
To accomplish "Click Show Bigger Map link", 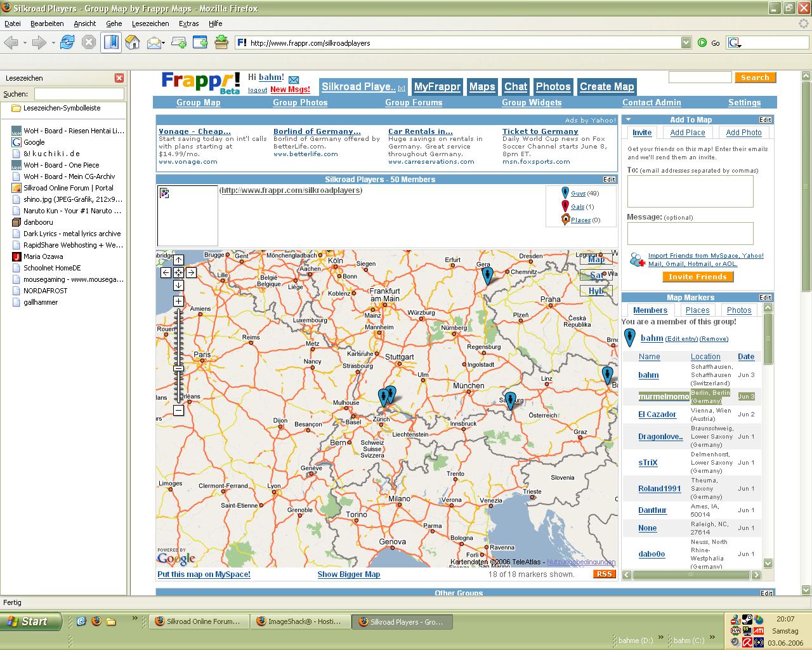I will coord(349,574).
